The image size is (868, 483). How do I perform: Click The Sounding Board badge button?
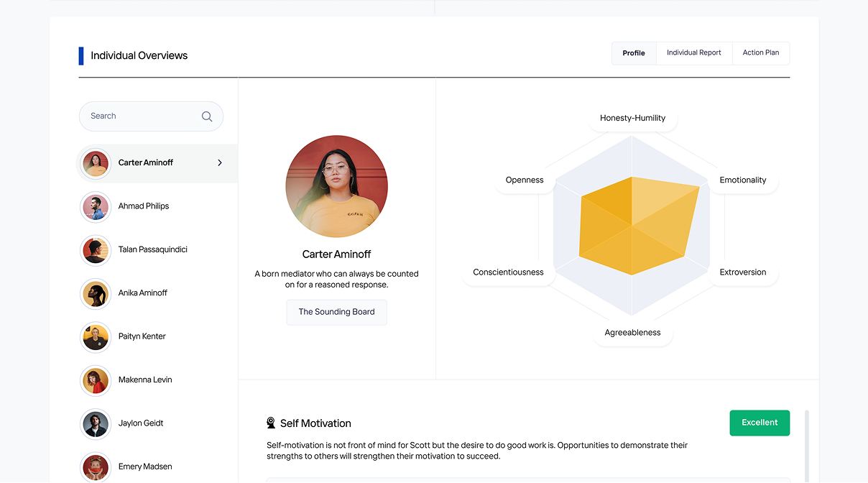[x=336, y=312]
